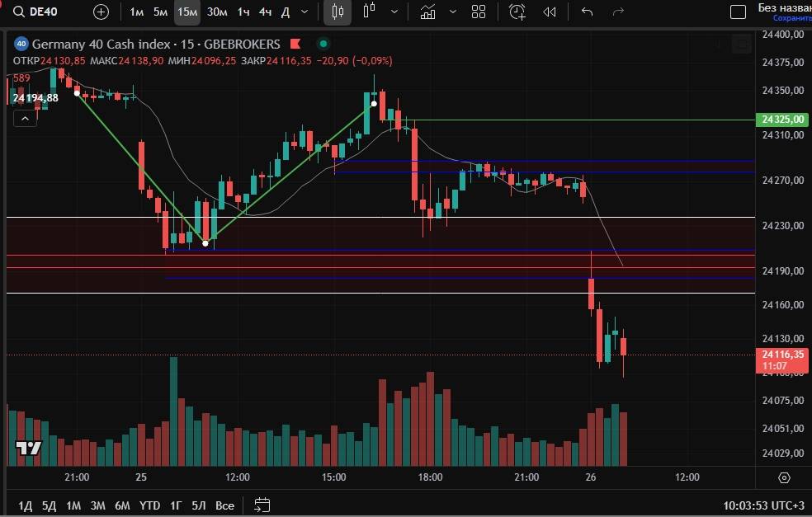Image resolution: width=812 pixels, height=517 pixels.
Task: Select the 1М date range
Action: [x=73, y=505]
